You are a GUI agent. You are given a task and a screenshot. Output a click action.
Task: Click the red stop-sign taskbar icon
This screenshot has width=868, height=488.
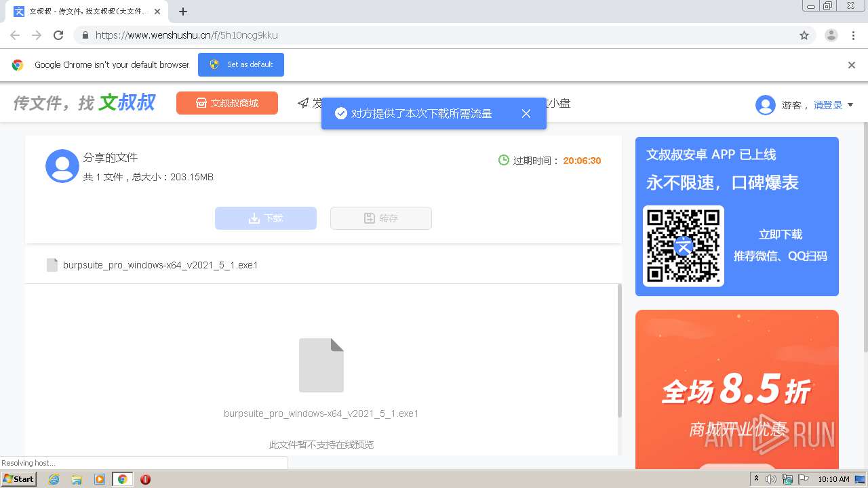pyautogui.click(x=145, y=479)
